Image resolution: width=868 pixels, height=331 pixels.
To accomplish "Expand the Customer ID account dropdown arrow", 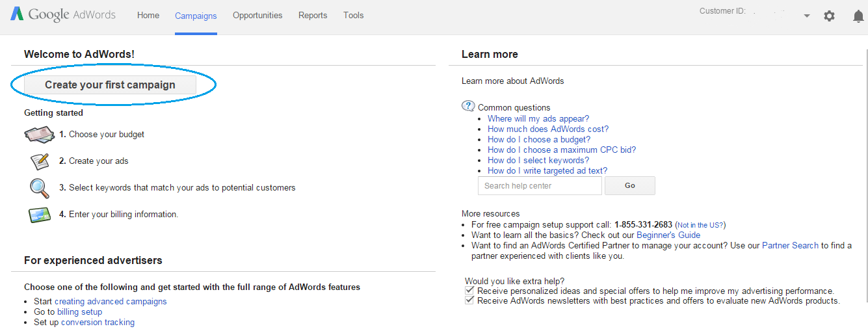I will click(807, 16).
